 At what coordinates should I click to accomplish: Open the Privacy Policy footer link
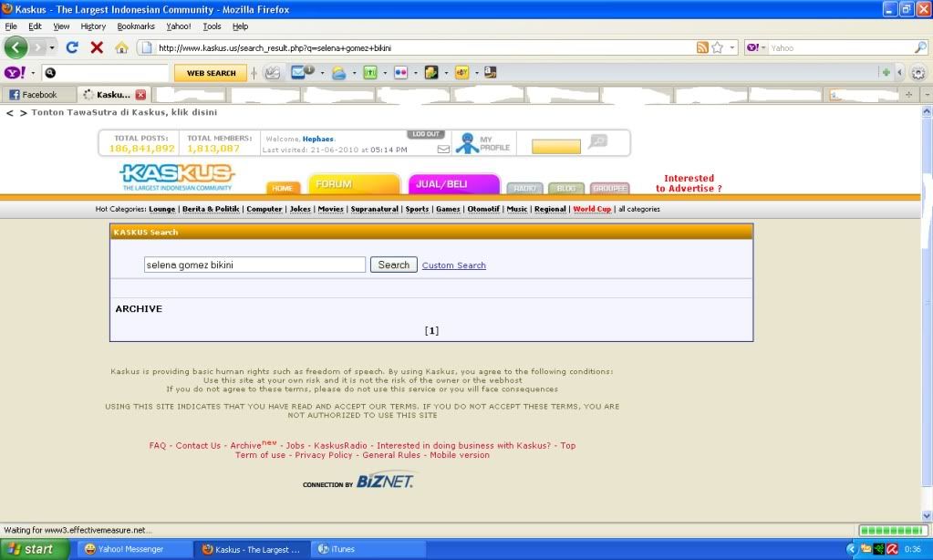click(x=324, y=455)
